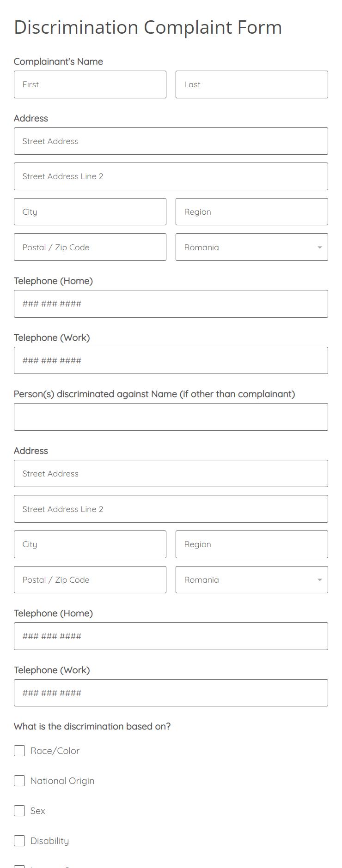The width and height of the screenshot is (342, 868).
Task: Click the complainant's Region field
Action: pyautogui.click(x=252, y=212)
